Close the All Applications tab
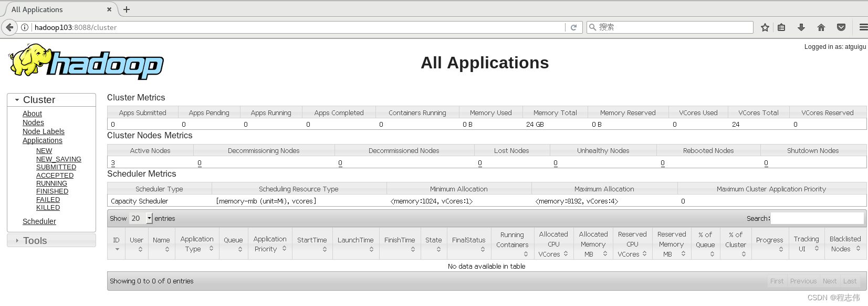 click(109, 9)
